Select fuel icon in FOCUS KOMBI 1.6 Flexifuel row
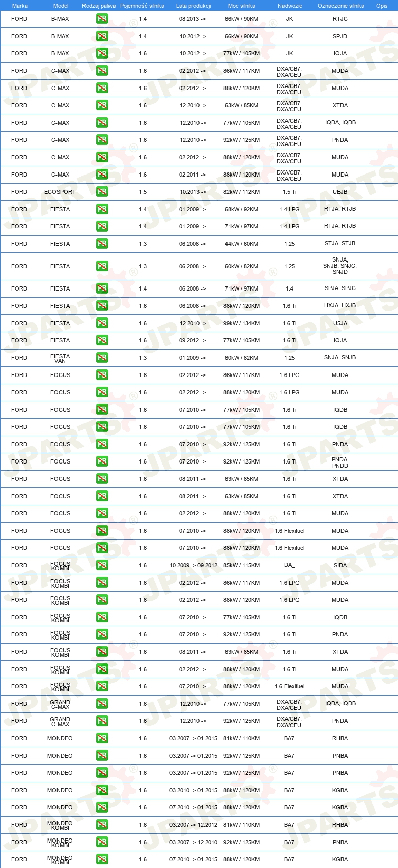The height and width of the screenshot is (868, 398). (102, 686)
